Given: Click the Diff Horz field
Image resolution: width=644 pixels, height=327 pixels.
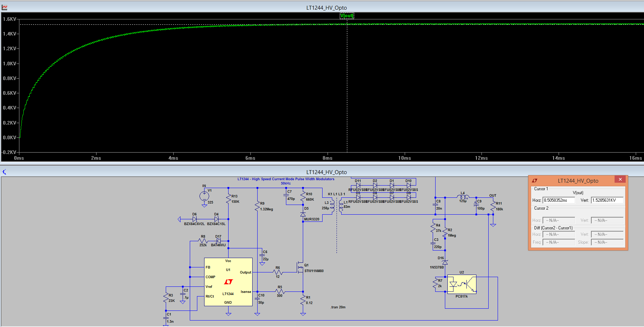Looking at the screenshot, I should 559,234.
